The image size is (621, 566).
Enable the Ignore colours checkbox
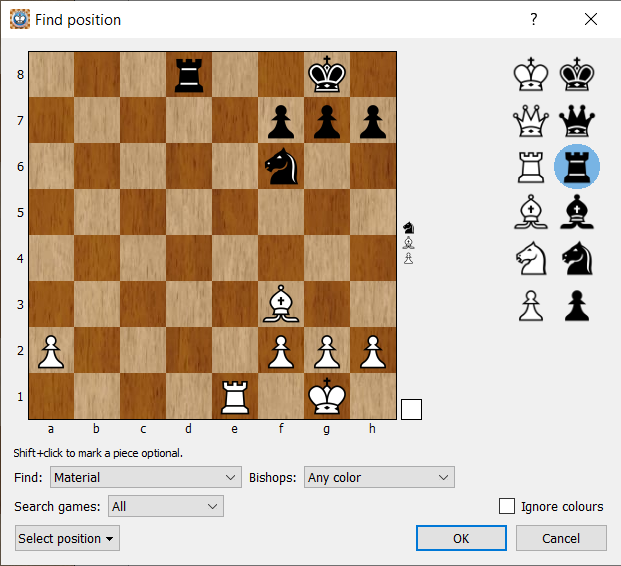(x=507, y=506)
